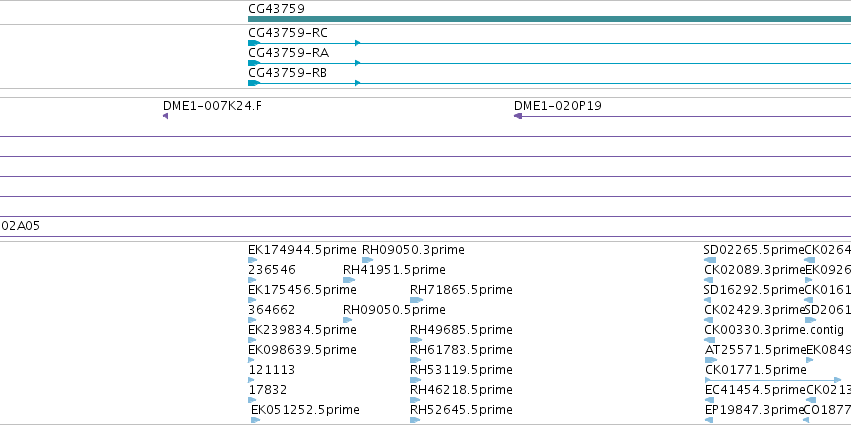Select the CG43759-RB transcript label

pos(288,73)
